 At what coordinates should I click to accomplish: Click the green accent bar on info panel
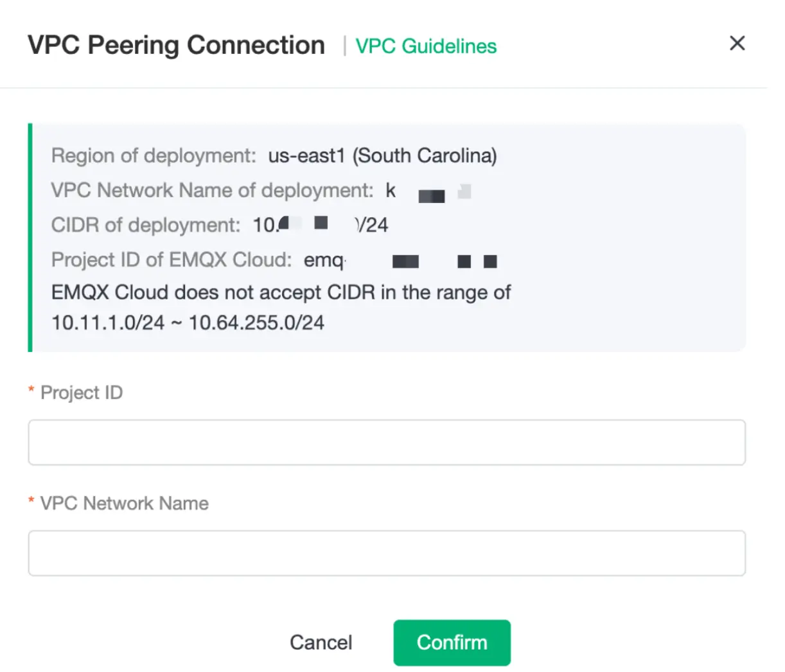click(30, 235)
